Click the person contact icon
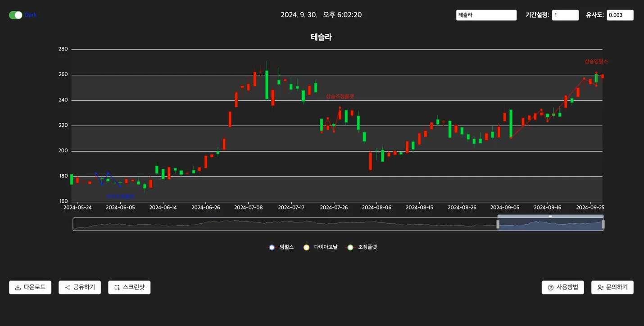The height and width of the screenshot is (326, 644). point(600,287)
